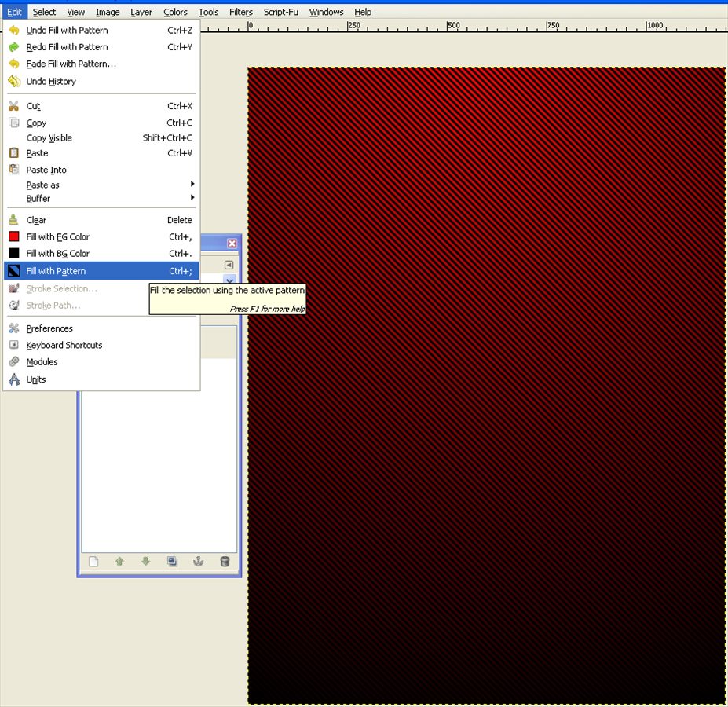The height and width of the screenshot is (707, 728).
Task: Click the red Fill with FG Color swatch
Action: pyautogui.click(x=13, y=236)
